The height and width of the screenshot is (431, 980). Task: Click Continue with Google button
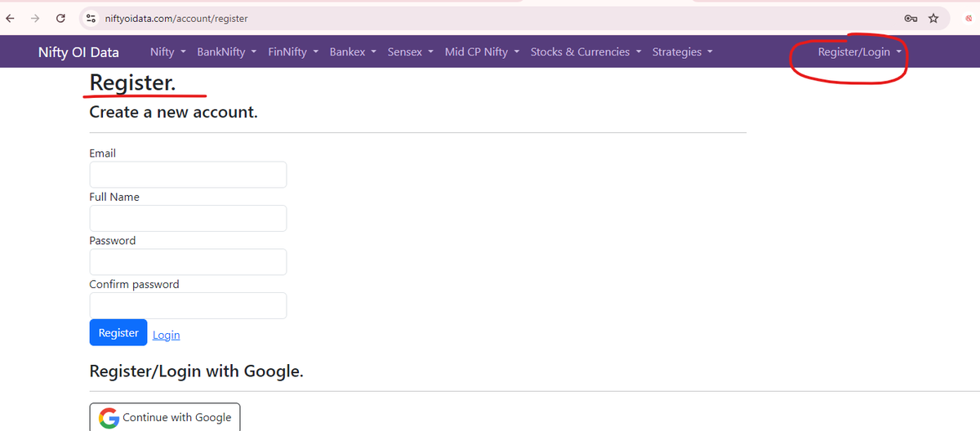coord(165,417)
